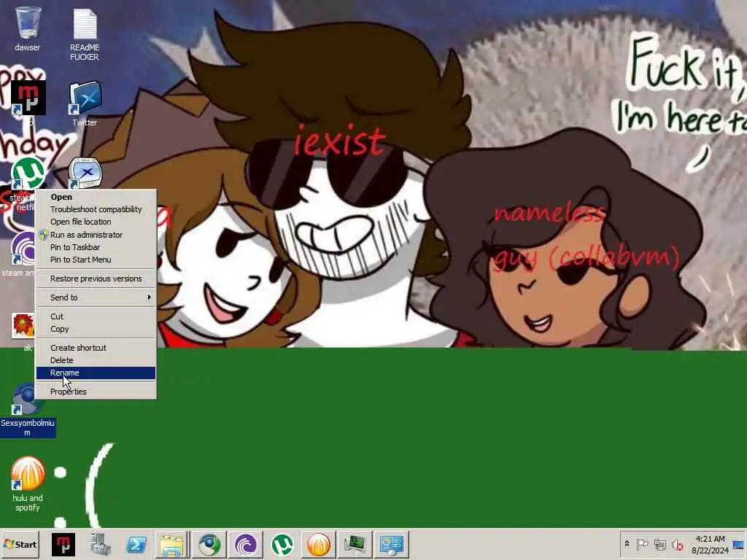Viewport: 747px width, 560px height.
Task: Choose Pin to Taskbar
Action: tap(96, 247)
